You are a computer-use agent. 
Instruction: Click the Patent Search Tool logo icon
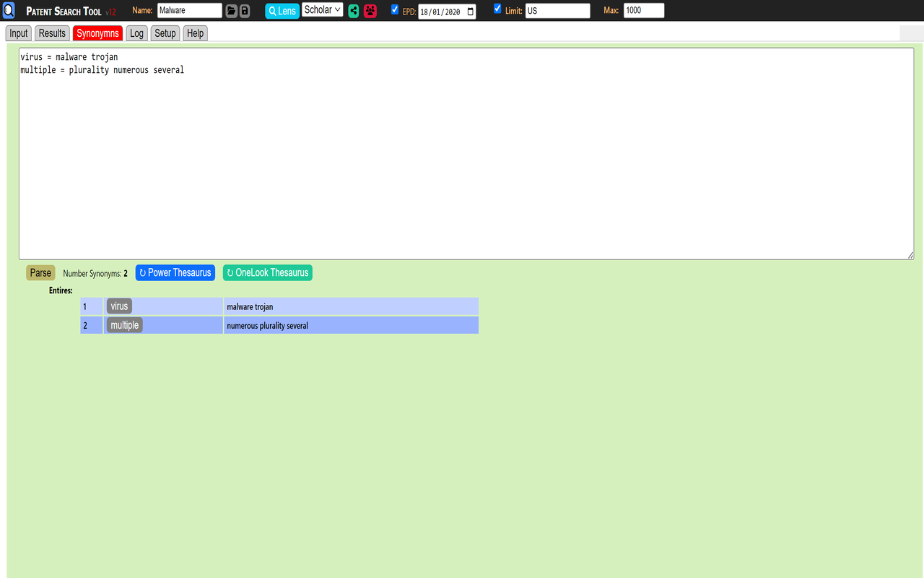point(9,11)
